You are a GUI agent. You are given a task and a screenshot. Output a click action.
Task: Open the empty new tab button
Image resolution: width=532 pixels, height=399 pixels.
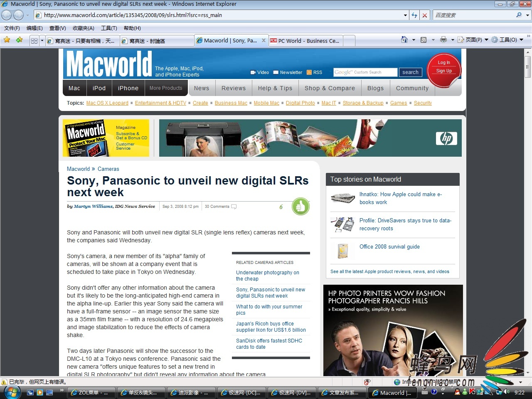click(x=349, y=41)
